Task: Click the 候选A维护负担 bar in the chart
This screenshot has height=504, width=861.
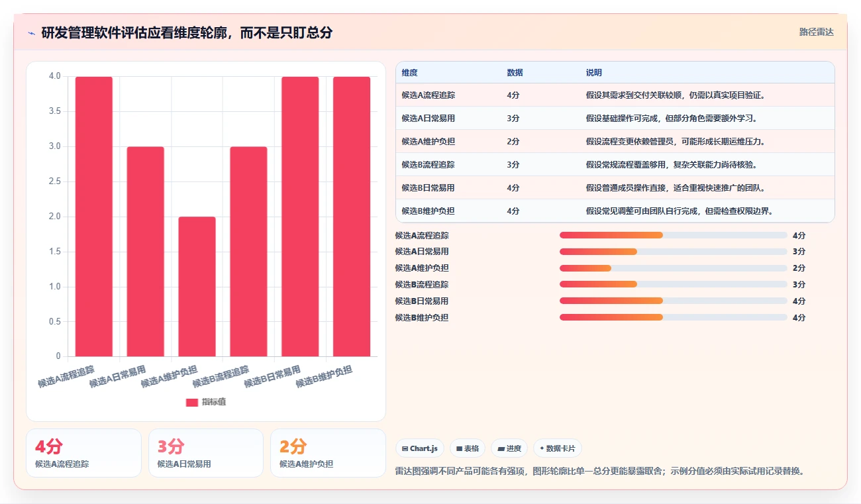Action: pos(197,287)
